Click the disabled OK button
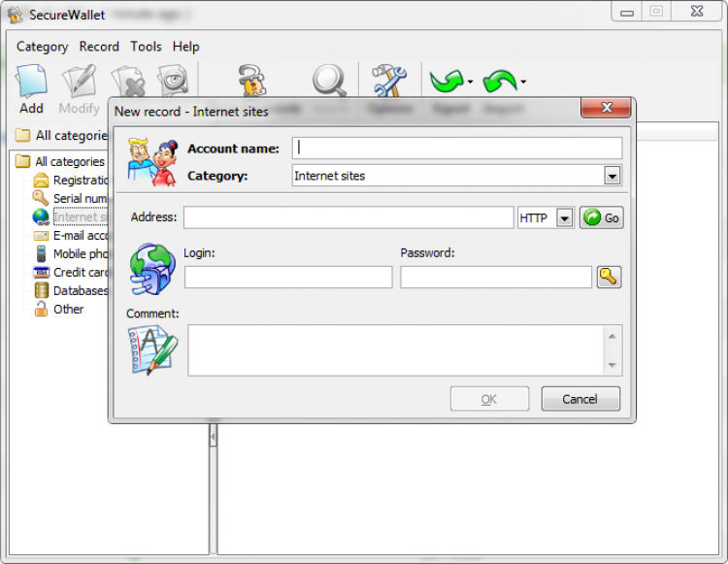 pyautogui.click(x=489, y=399)
